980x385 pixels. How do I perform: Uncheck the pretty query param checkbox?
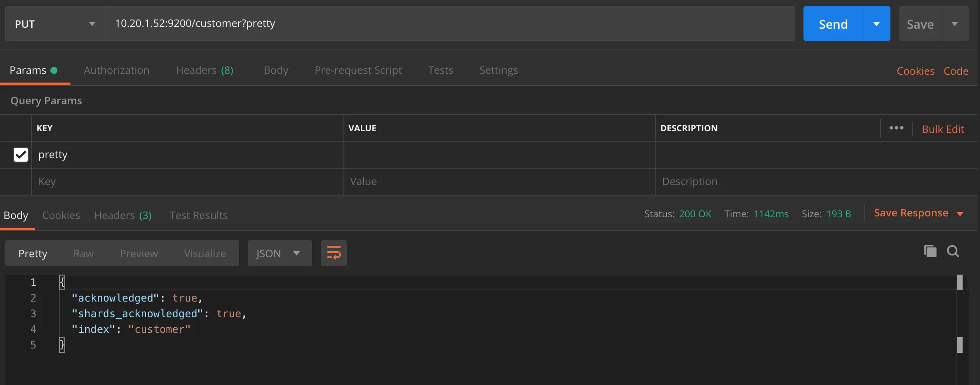pyautogui.click(x=20, y=155)
